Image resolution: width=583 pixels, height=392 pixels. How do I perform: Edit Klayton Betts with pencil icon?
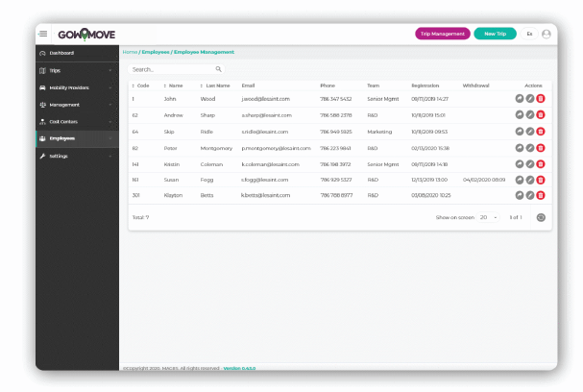(x=530, y=196)
